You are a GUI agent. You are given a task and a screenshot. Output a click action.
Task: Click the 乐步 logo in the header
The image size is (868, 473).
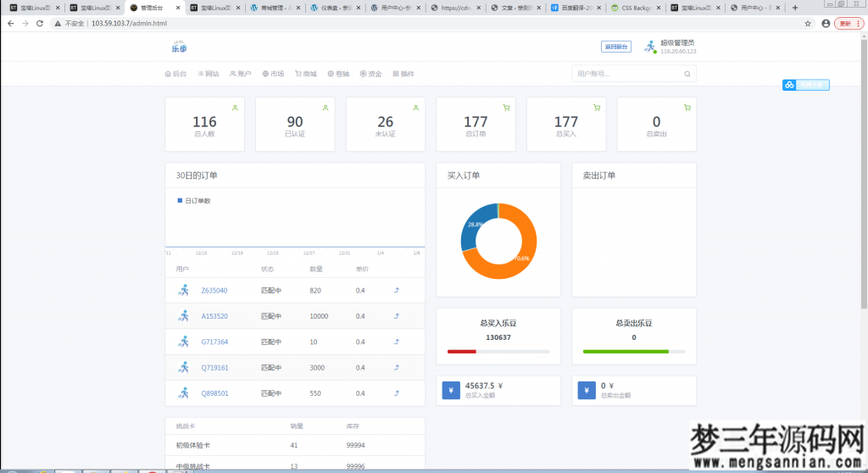(x=179, y=47)
